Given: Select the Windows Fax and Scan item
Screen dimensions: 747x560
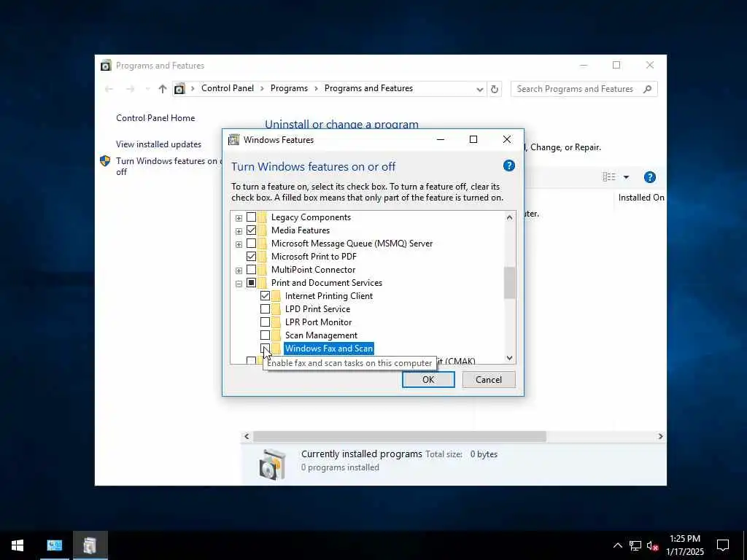Looking at the screenshot, I should (x=329, y=349).
